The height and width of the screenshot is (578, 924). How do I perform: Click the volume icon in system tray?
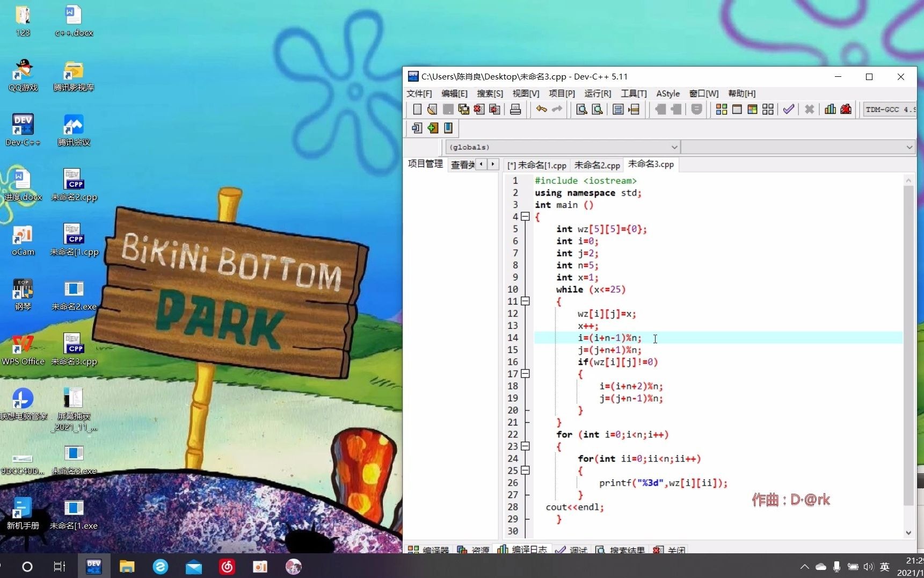click(x=868, y=567)
